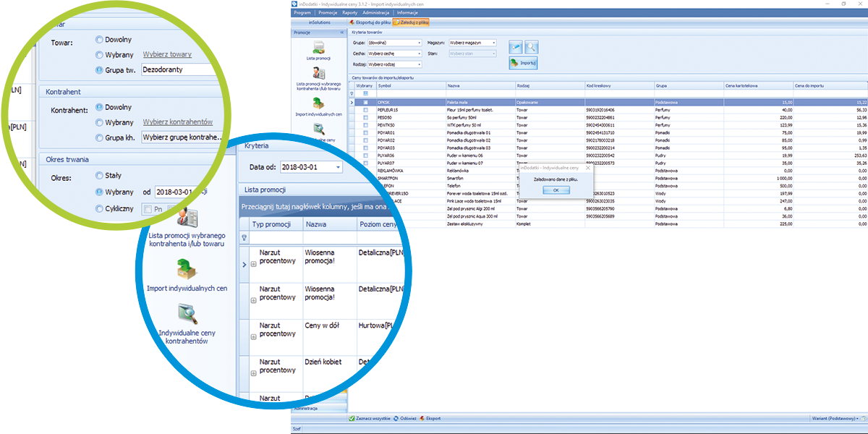
Task: Expand the Ceny w dół promotion row
Action: click(x=253, y=337)
